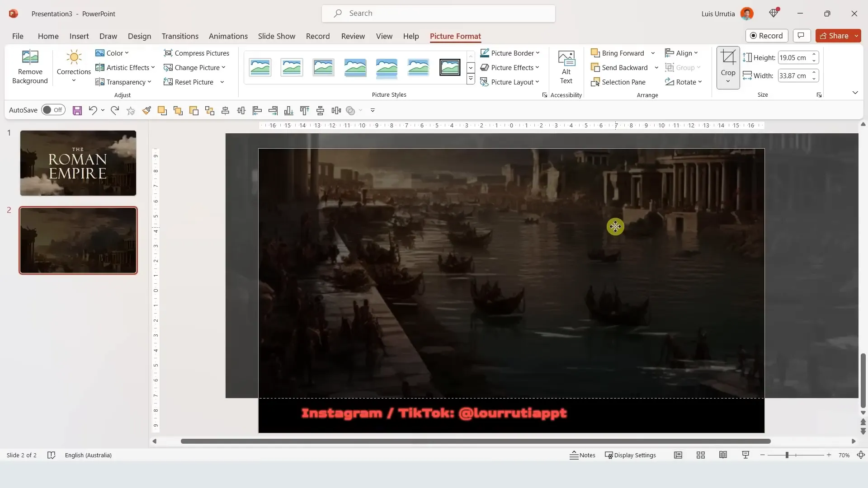Collapse the ribbon with chevron

click(855, 93)
